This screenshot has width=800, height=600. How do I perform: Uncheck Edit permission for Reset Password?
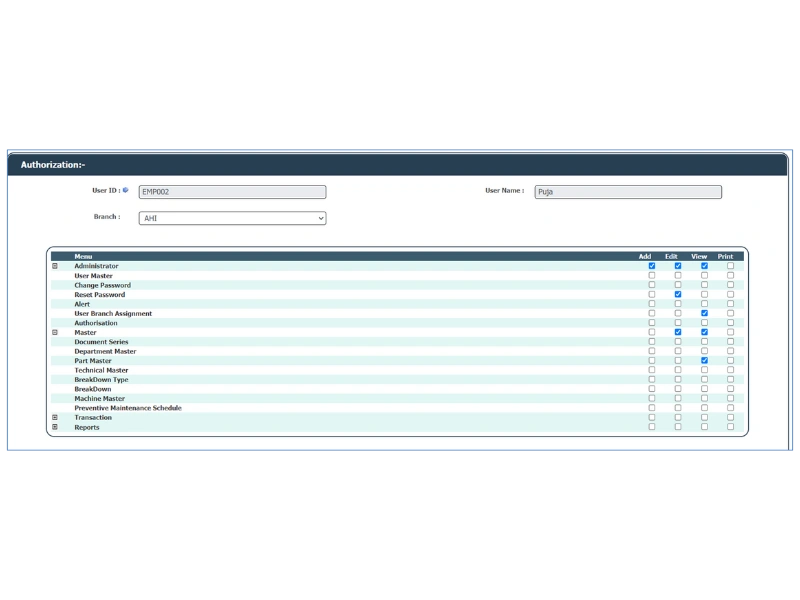point(678,295)
